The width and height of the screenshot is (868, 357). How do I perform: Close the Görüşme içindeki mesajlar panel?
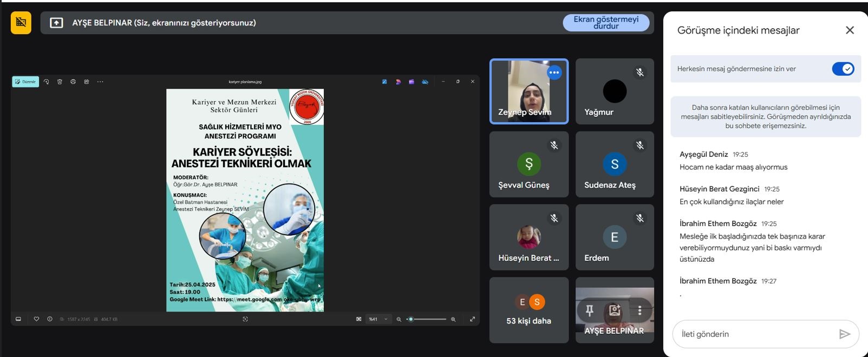[x=850, y=30]
